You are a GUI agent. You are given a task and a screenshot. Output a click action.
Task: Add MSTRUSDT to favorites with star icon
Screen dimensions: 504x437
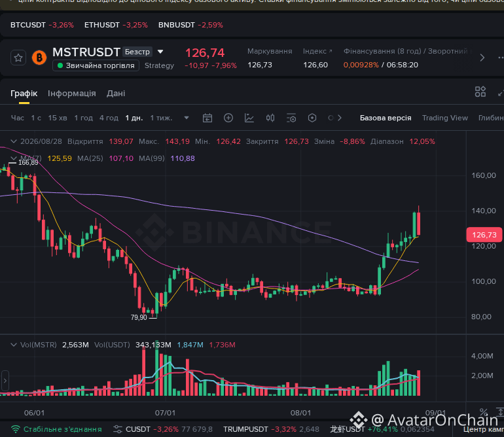[18, 58]
